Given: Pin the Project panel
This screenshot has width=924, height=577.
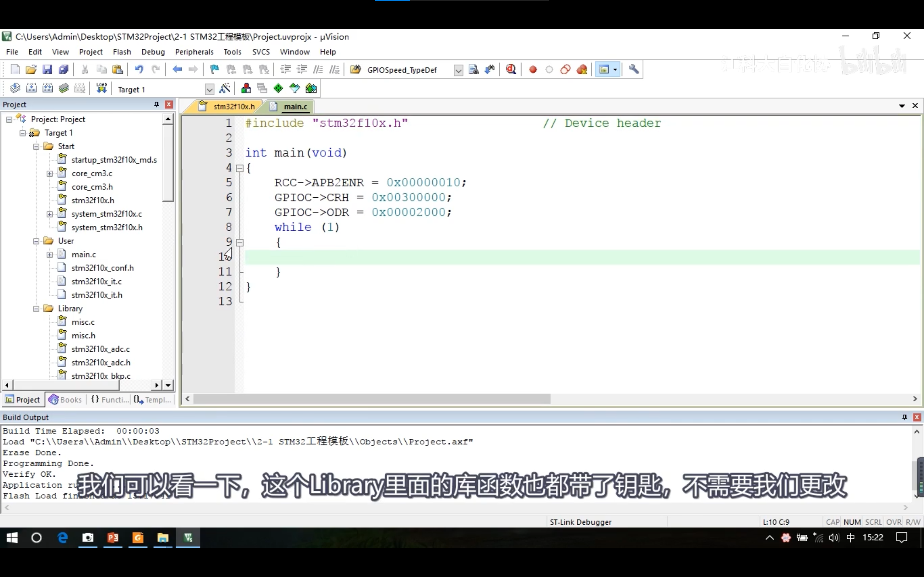Looking at the screenshot, I should click(x=156, y=105).
